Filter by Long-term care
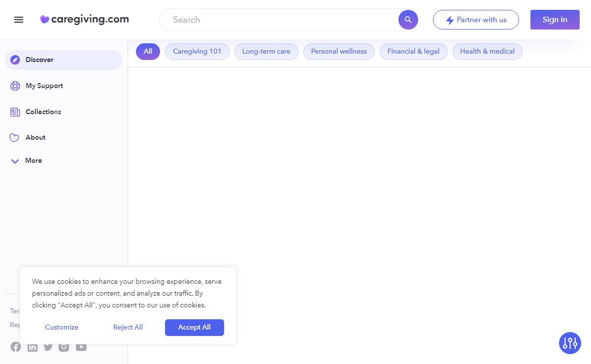This screenshot has height=364, width=591. (266, 52)
